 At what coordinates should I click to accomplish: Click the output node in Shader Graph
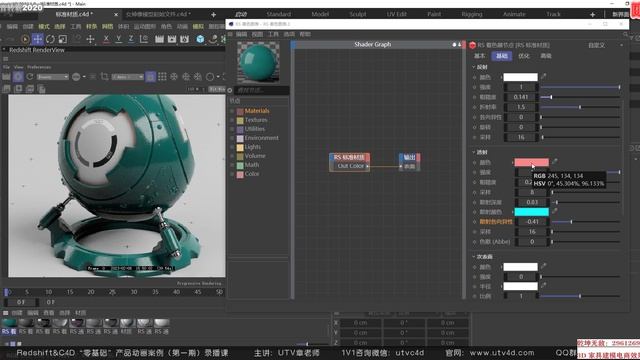click(409, 162)
